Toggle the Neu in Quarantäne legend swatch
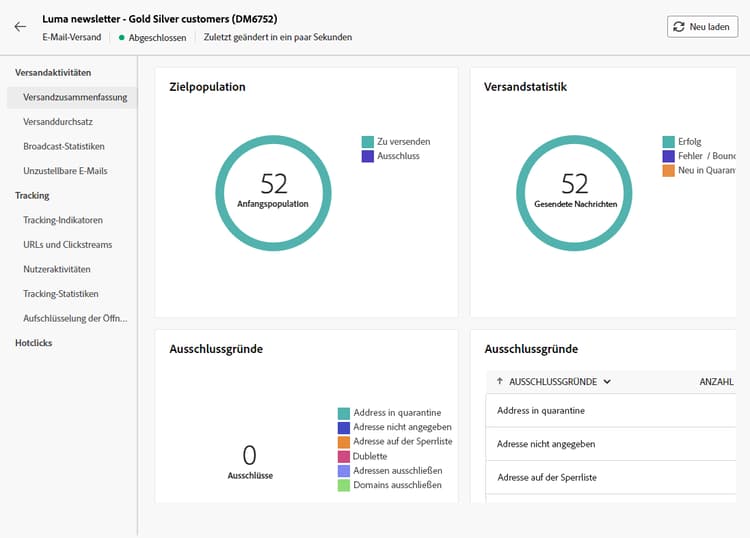Screen dimensions: 750x538 668,170
